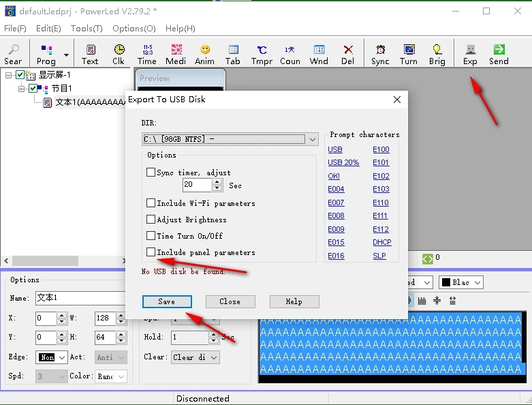532x405 pixels.
Task: Click the Wnd window toolbar icon
Action: coord(319,55)
